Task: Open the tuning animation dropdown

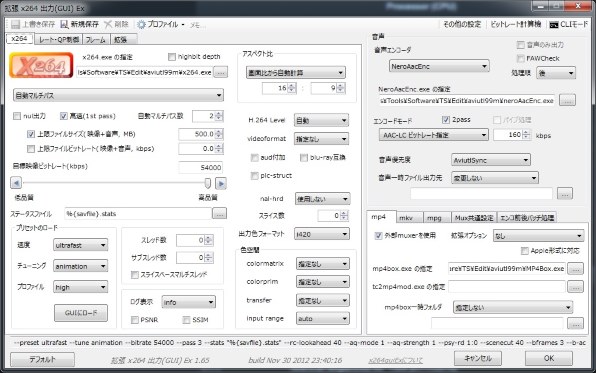Action: point(80,266)
